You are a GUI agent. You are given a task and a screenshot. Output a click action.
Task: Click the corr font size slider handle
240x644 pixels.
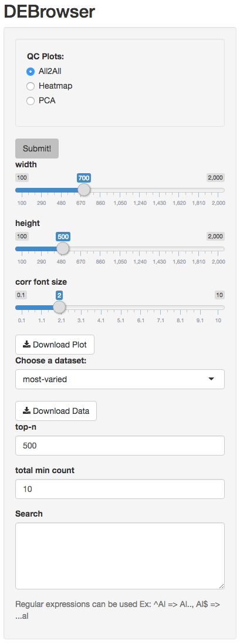[x=59, y=307]
